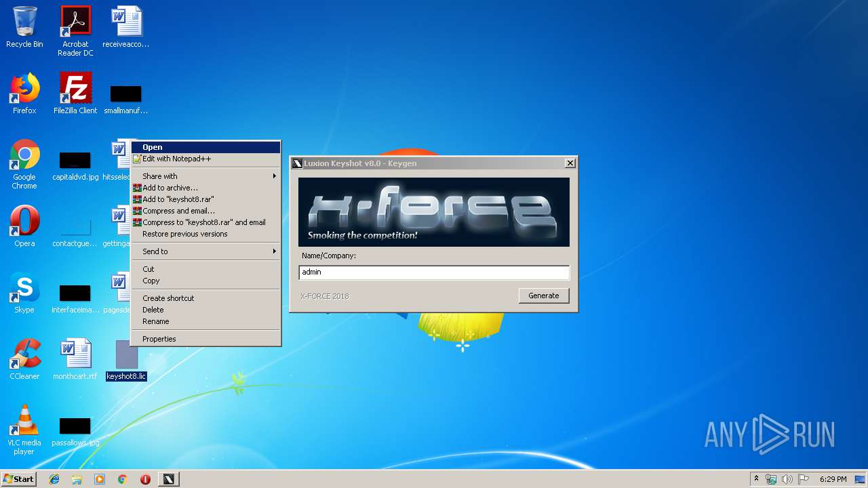Switch to the Keygen taskbar button
The width and height of the screenshot is (868, 488).
pyautogui.click(x=168, y=479)
